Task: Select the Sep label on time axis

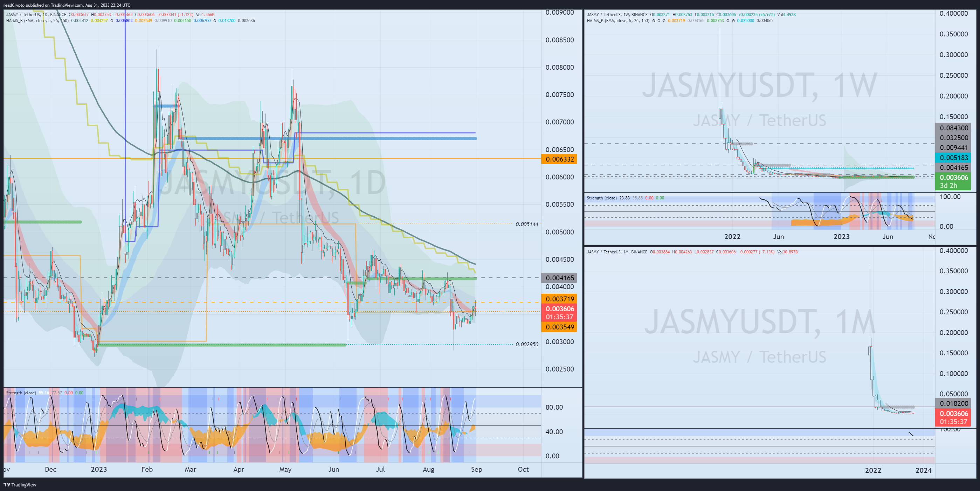Action: (476, 469)
